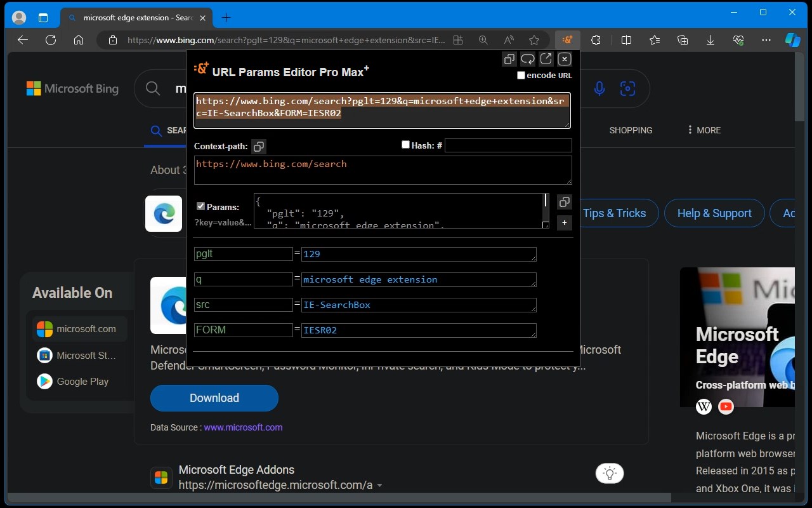Expand the MORE menu on Bing
812x508 pixels.
click(x=704, y=130)
